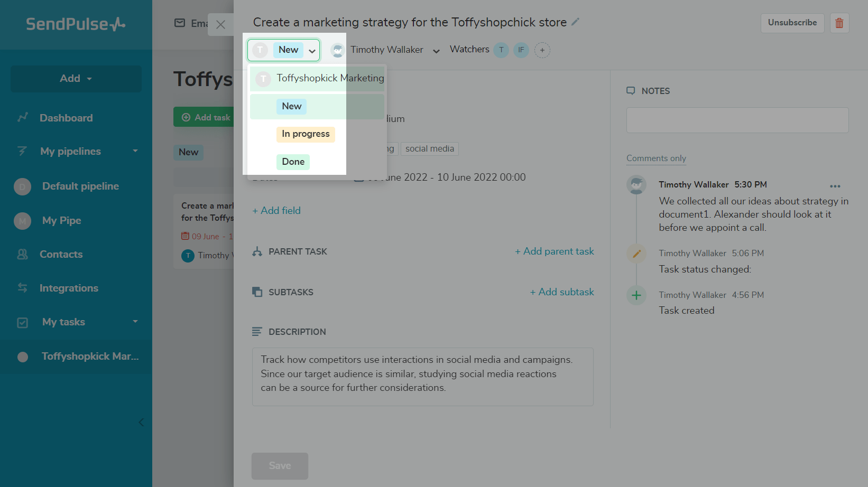
Task: Click the Integrations arrows icon
Action: [x=22, y=288]
